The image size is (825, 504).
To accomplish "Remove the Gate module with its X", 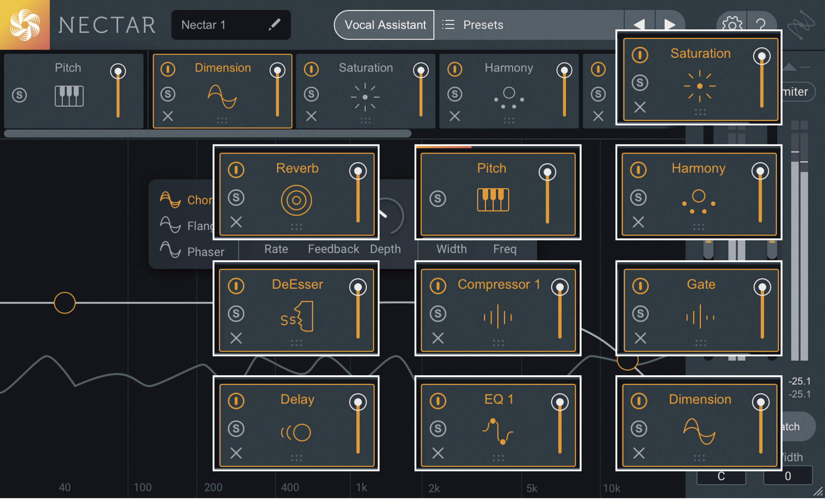I will 641,338.
